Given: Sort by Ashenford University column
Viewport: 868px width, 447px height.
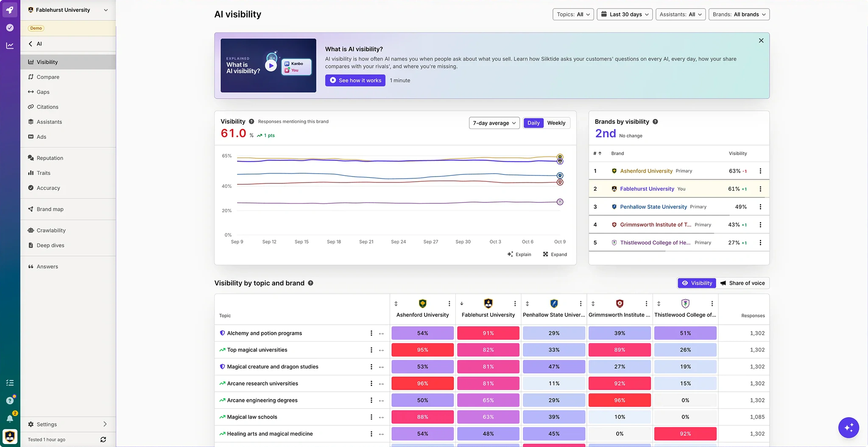Looking at the screenshot, I should click(396, 304).
